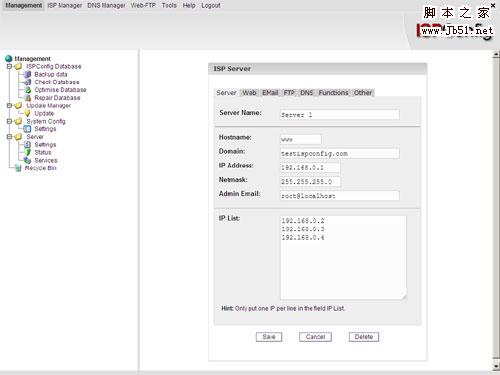Screen dimensions: 500x375
Task: Click inside the IP List text area
Action: coord(343,257)
